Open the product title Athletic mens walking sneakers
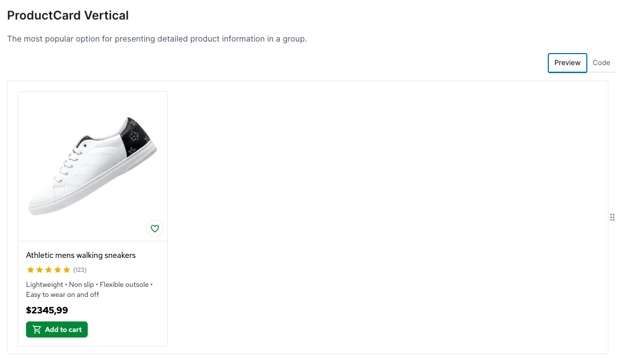 click(81, 255)
